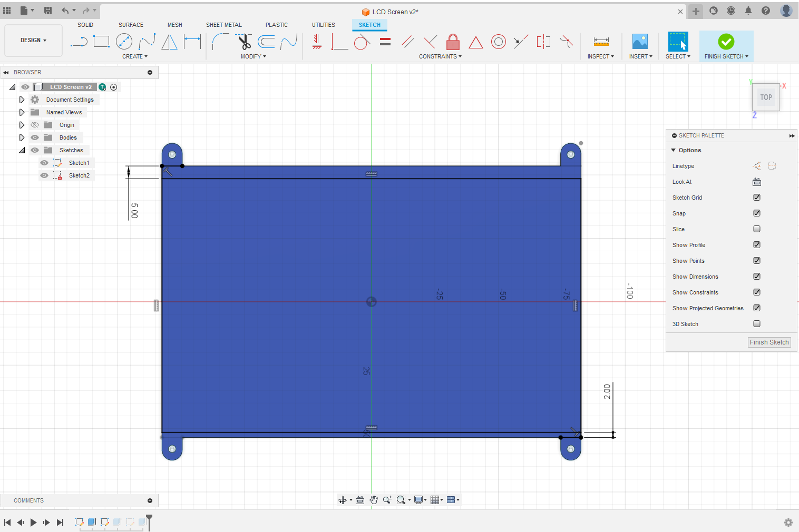
Task: Open the SELECT dropdown
Action: coord(678,56)
